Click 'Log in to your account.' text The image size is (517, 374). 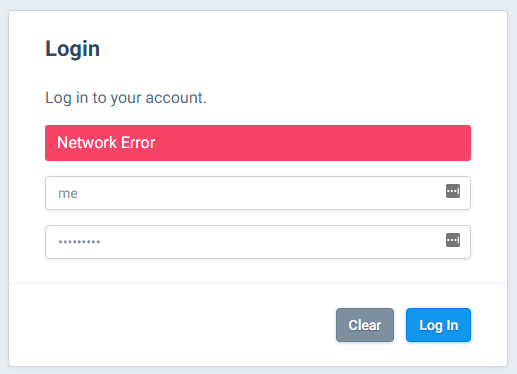click(126, 98)
